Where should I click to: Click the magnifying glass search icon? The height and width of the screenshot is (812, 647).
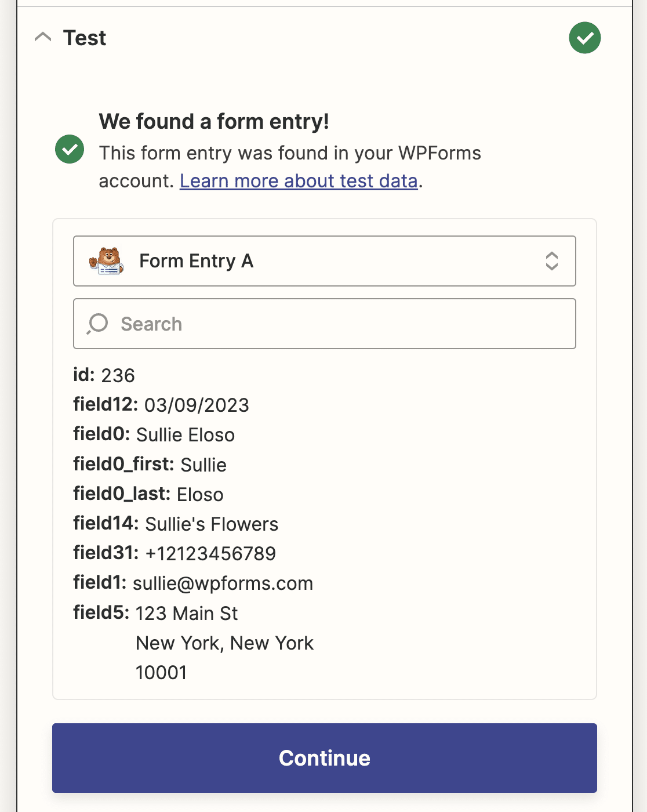(x=97, y=324)
